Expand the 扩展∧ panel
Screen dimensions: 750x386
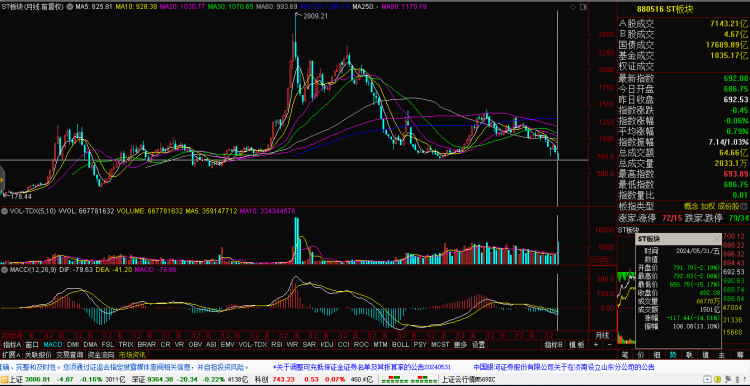(11, 355)
